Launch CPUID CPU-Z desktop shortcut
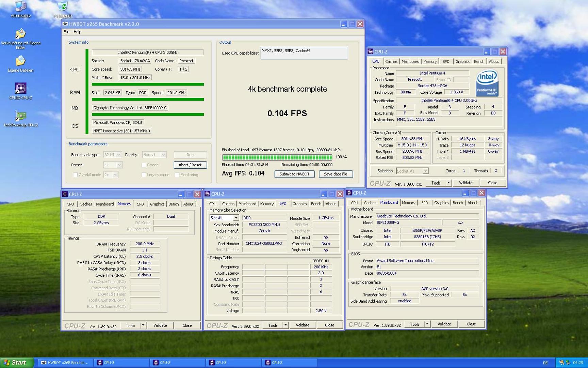 pos(20,91)
